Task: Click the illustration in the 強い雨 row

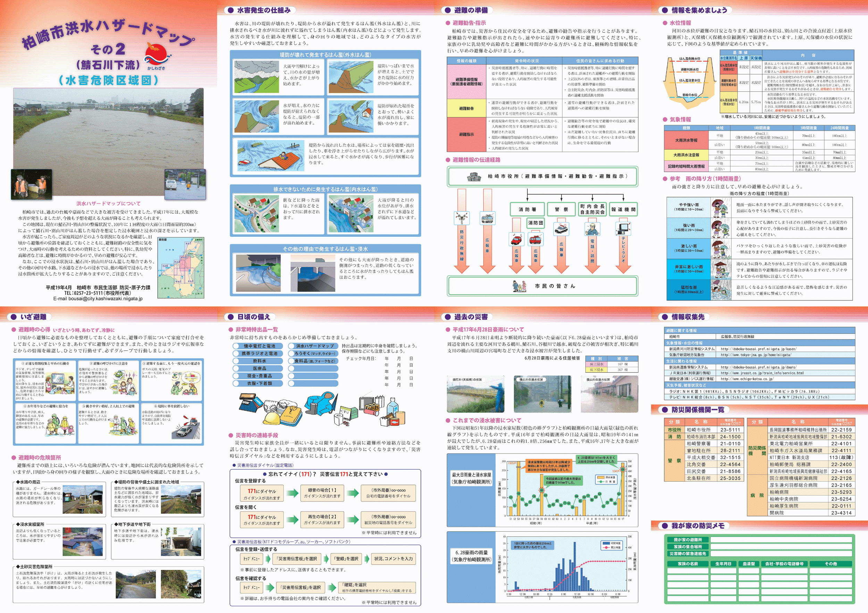Action: 721,228
